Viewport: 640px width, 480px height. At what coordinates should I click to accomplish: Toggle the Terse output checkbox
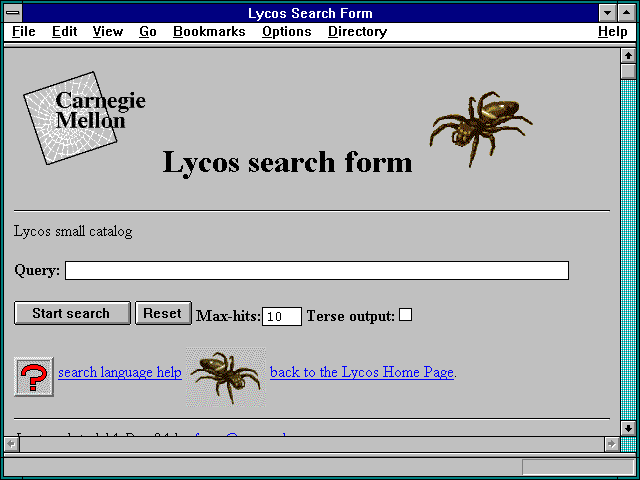(x=405, y=315)
